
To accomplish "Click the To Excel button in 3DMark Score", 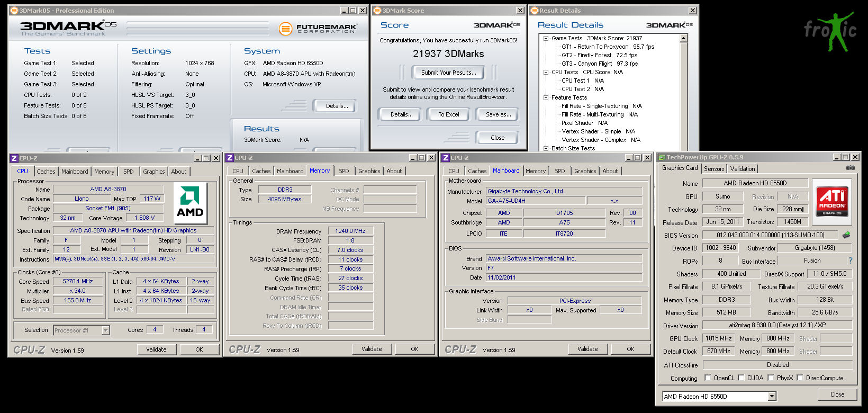I will tap(449, 114).
